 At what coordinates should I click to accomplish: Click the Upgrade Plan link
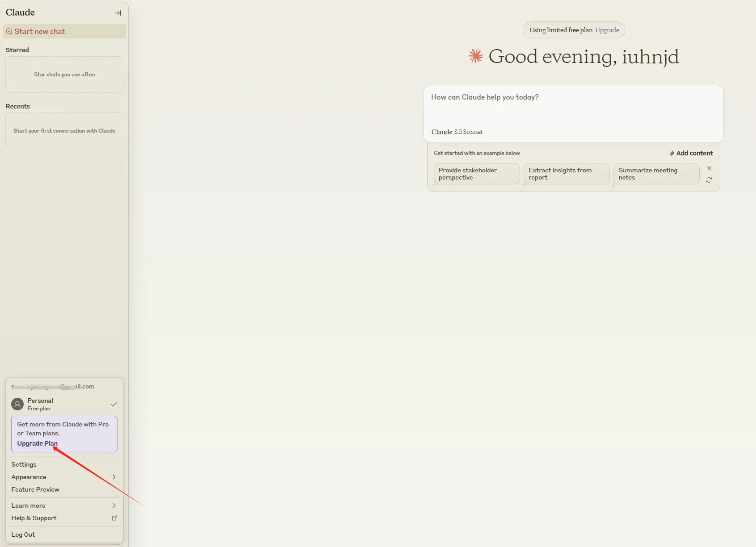37,443
